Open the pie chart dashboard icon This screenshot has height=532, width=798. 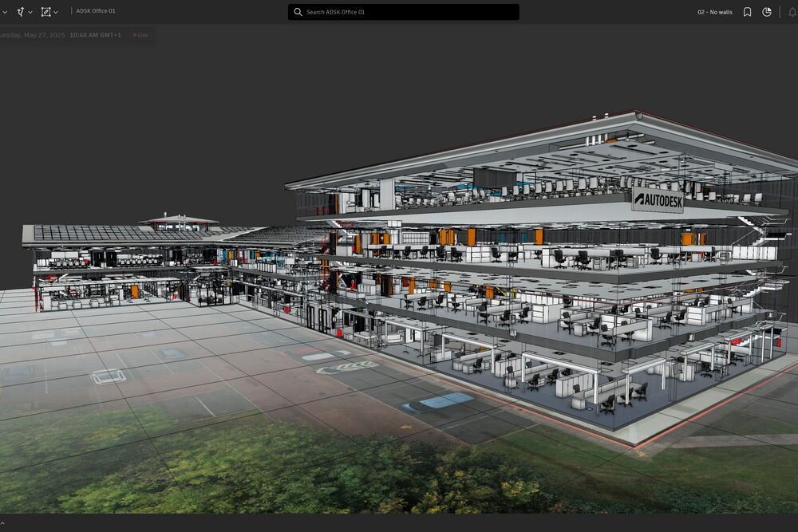(767, 12)
